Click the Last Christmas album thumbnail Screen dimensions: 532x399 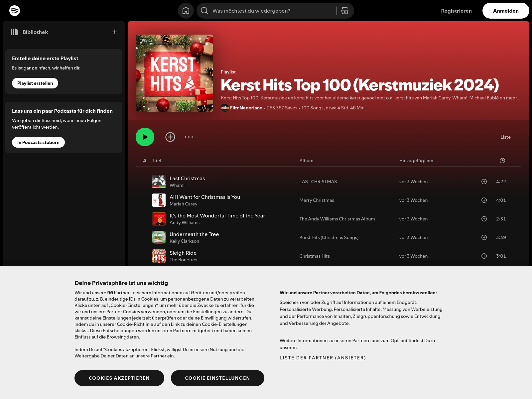click(159, 182)
